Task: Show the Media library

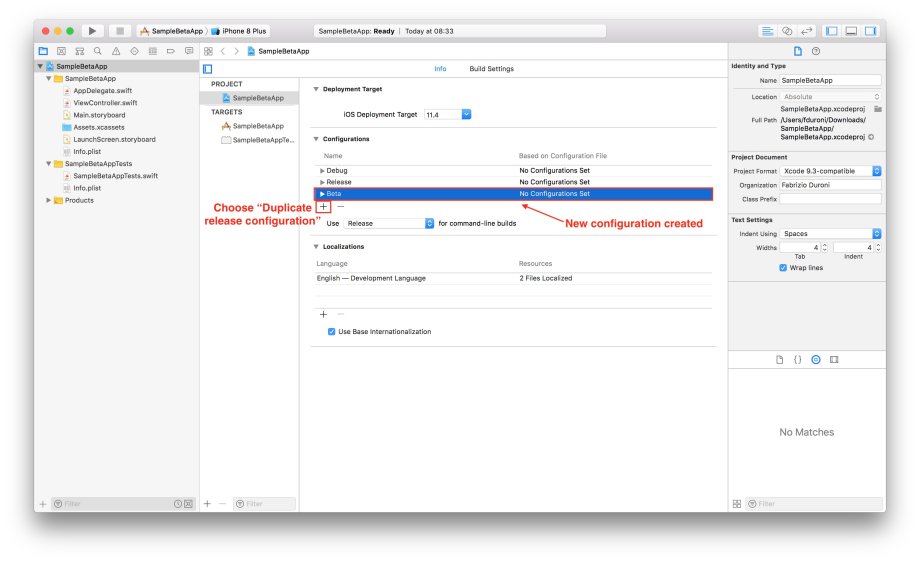Action: pyautogui.click(x=834, y=359)
